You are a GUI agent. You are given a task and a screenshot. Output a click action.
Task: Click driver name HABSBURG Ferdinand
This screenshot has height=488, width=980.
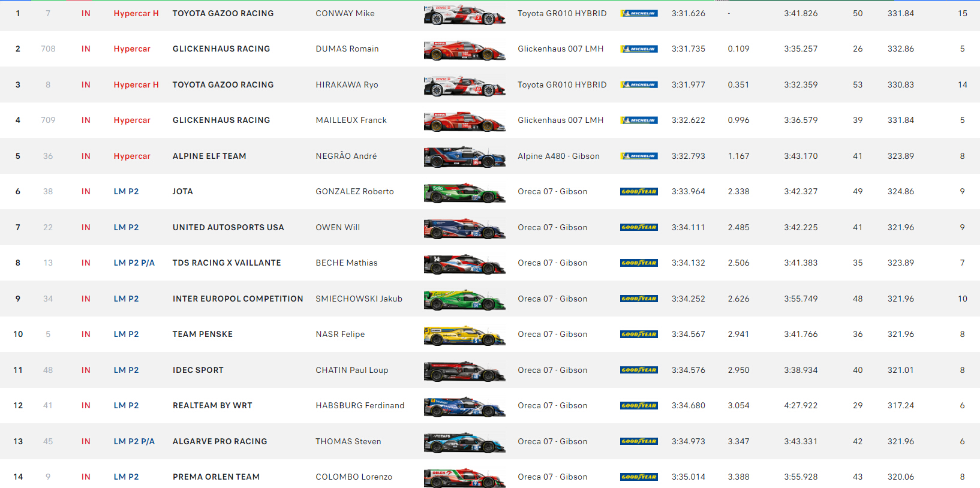point(360,405)
